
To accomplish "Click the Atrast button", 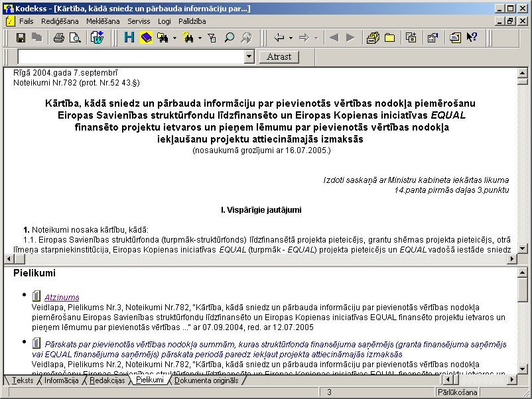I will (x=279, y=56).
